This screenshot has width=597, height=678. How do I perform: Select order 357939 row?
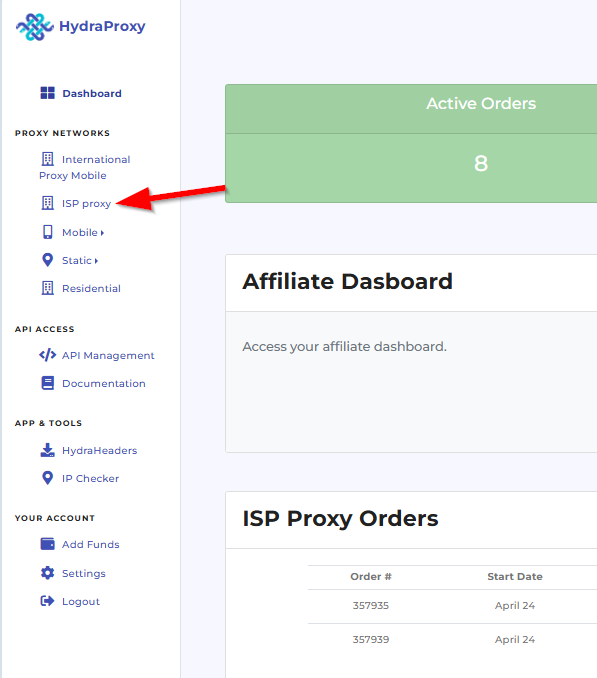point(452,640)
